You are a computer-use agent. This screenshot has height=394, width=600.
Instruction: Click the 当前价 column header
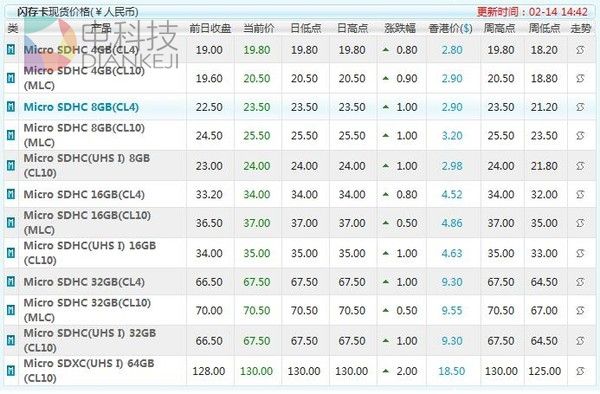point(259,28)
